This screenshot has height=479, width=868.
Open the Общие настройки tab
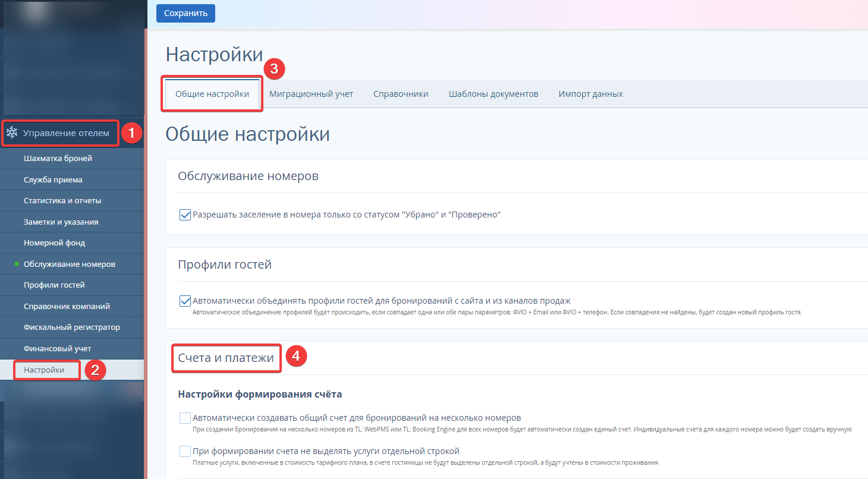[x=212, y=94]
